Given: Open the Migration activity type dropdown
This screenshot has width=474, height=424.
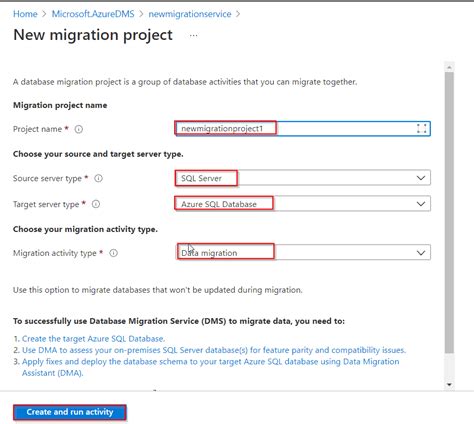Looking at the screenshot, I should coord(303,253).
